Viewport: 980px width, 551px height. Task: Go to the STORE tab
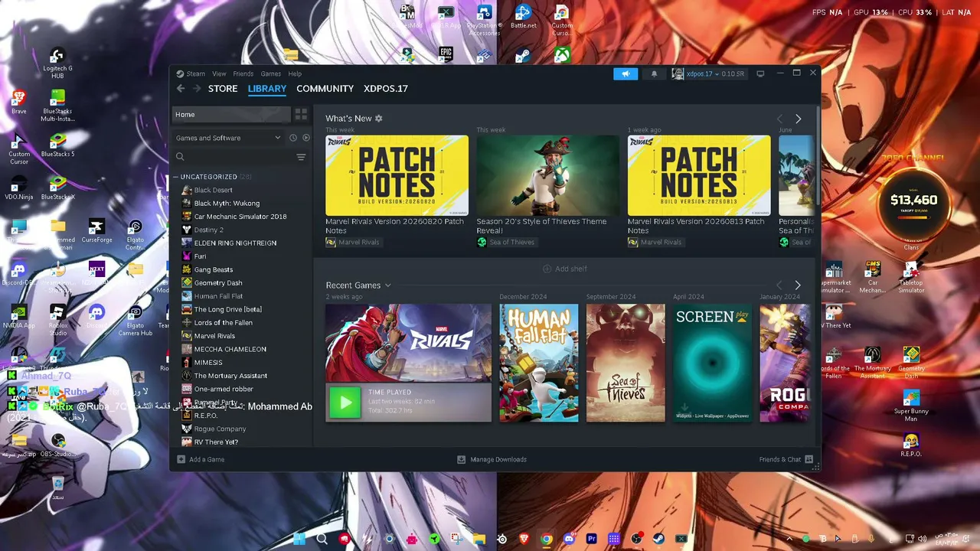223,89
